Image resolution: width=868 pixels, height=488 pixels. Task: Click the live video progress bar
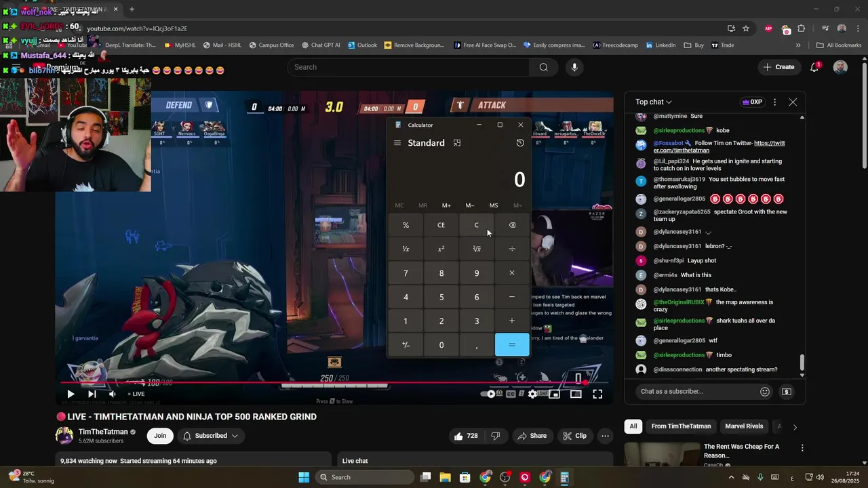[334, 383]
